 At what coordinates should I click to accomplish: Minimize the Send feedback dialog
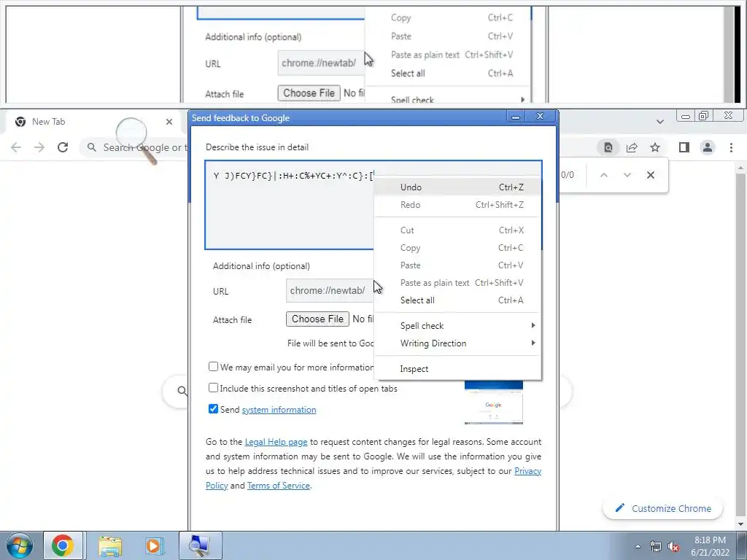[516, 117]
